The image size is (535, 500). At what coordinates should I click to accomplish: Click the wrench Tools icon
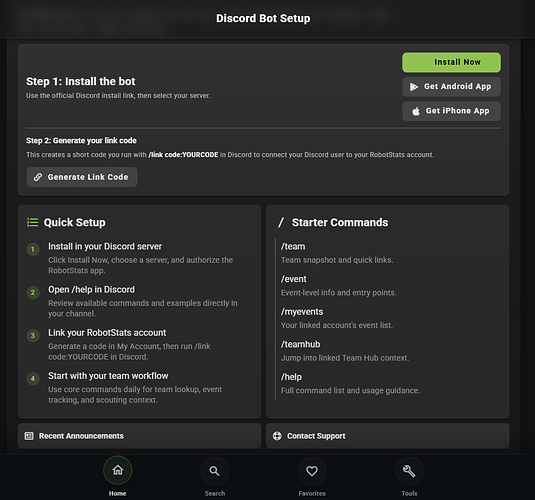[409, 471]
